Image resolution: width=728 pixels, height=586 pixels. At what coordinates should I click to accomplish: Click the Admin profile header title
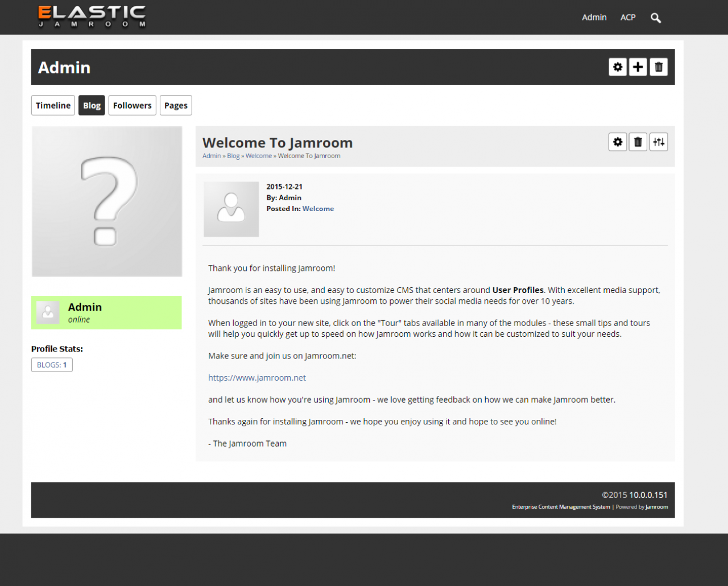(64, 68)
